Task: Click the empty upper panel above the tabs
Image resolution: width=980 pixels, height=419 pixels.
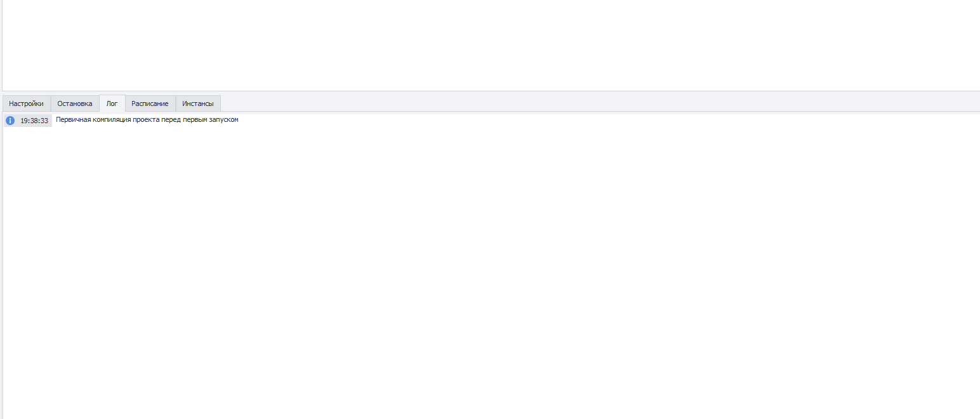Action: click(490, 44)
